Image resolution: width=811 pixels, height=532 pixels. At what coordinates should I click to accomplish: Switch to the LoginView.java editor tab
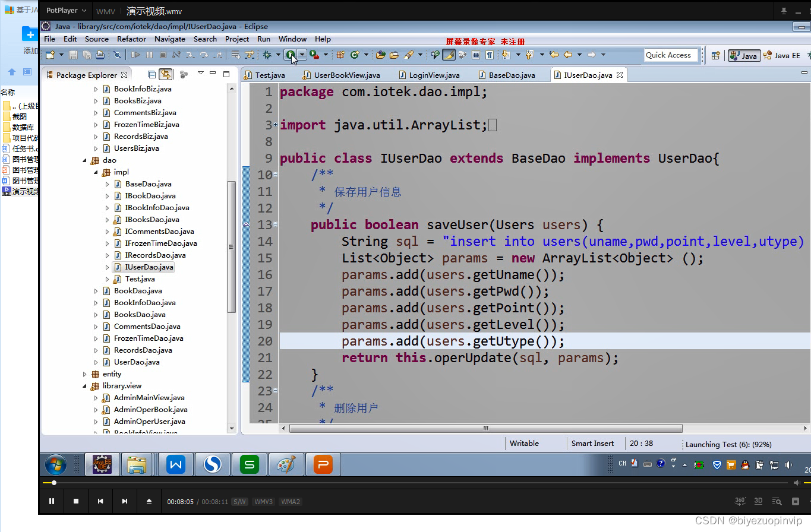(430, 75)
